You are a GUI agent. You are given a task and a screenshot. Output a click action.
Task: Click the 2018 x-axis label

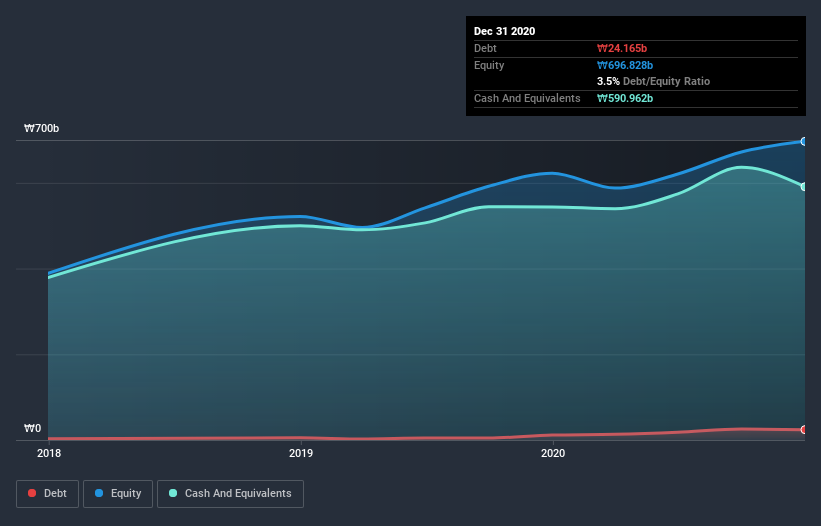click(x=49, y=453)
